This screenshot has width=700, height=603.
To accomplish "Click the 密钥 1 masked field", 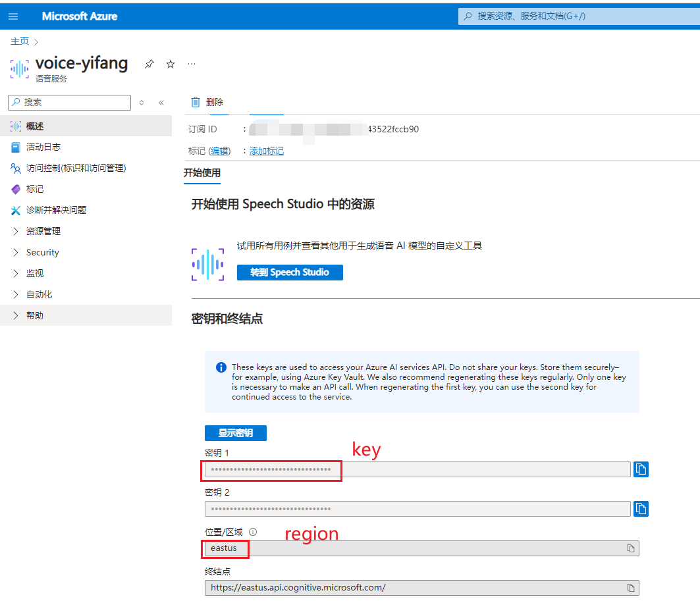I will (417, 469).
